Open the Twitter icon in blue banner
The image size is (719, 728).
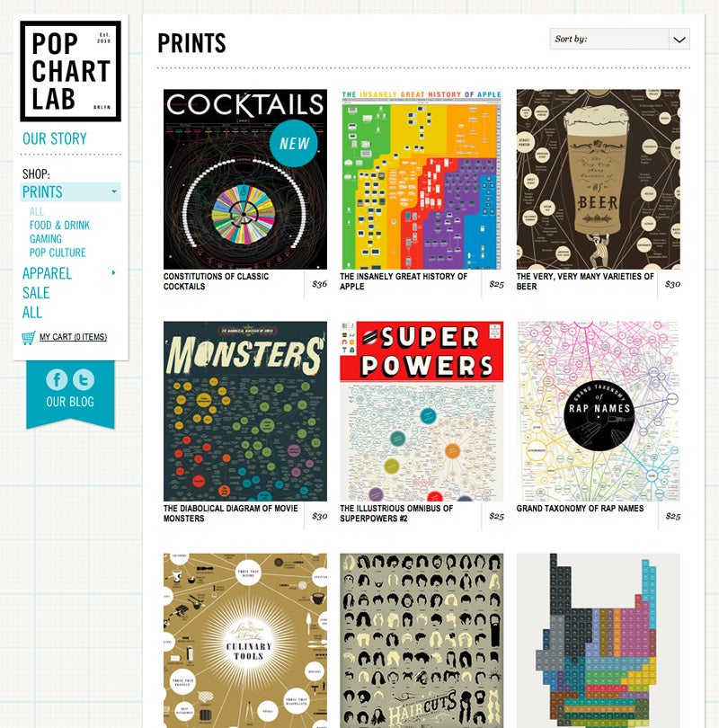click(84, 380)
